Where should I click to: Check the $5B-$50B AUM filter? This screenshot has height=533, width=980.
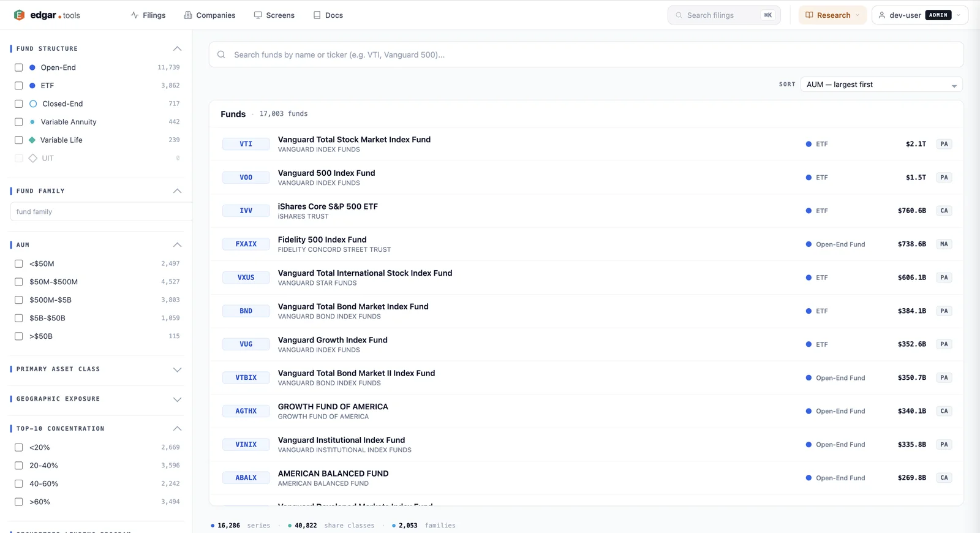(x=19, y=319)
